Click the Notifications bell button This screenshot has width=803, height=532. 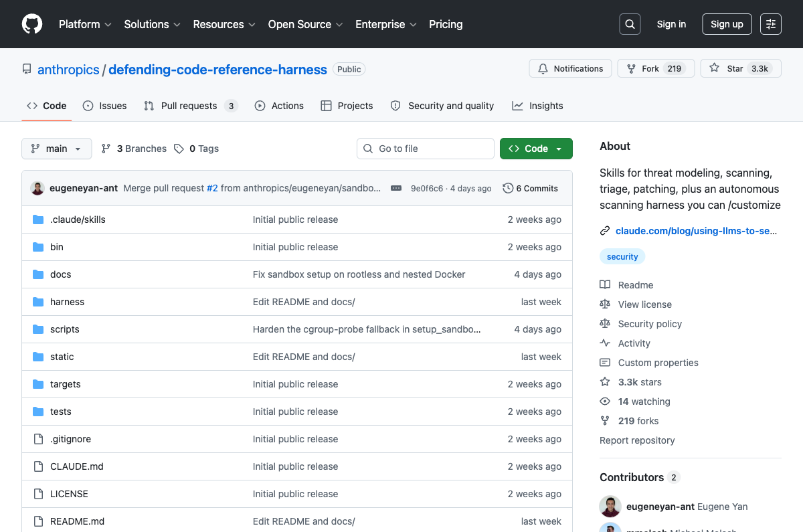[570, 68]
